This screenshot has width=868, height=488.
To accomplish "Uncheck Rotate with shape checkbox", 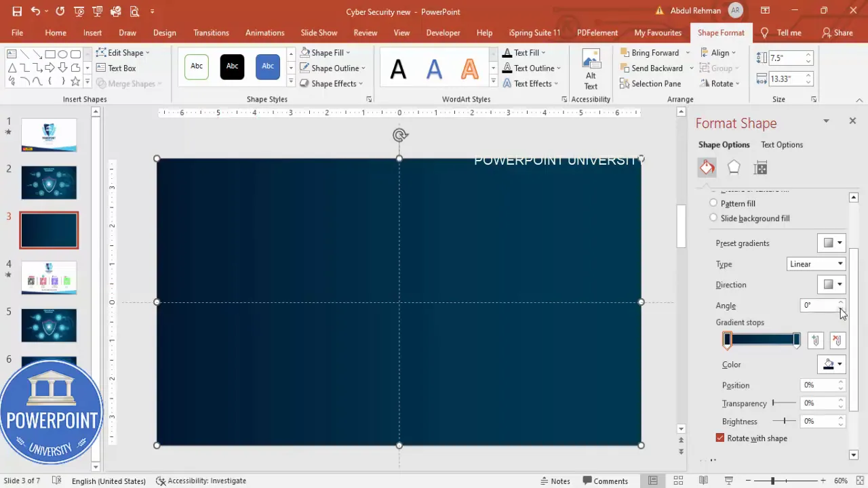I will (720, 438).
